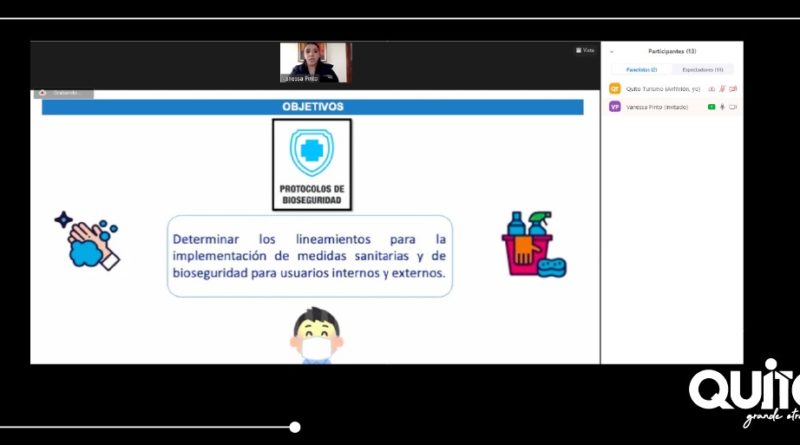Switch to the Espectadores tab
The image size is (800, 445).
click(x=703, y=69)
